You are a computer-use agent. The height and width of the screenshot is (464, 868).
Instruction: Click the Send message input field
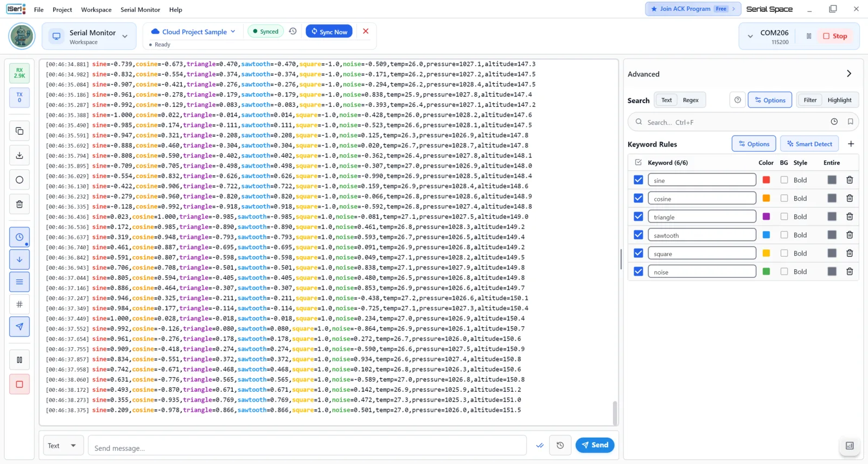(x=307, y=446)
